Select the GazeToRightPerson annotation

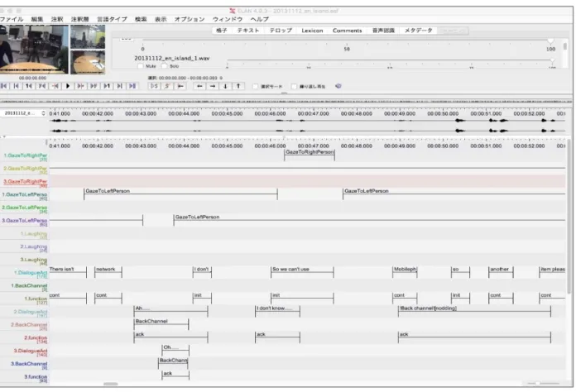tap(310, 155)
